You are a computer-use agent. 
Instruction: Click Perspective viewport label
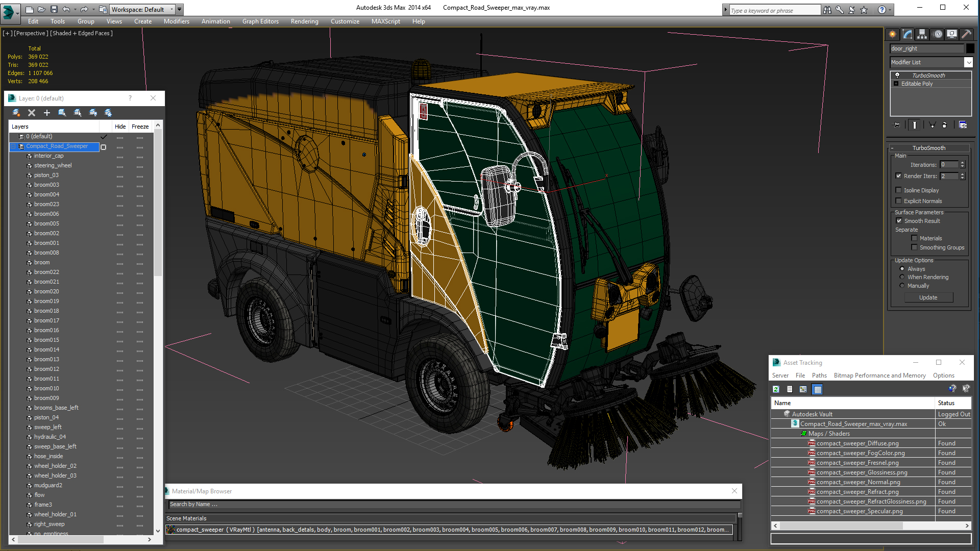coord(30,33)
